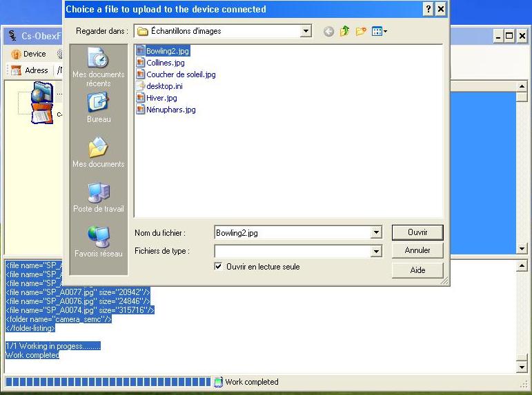
Task: Click the Ouvrir button
Action: 417,232
